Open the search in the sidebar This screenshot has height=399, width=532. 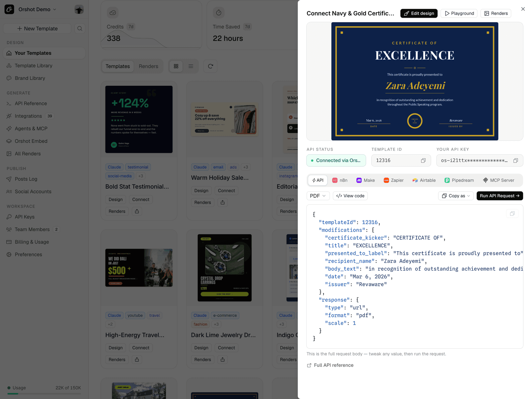tap(80, 29)
